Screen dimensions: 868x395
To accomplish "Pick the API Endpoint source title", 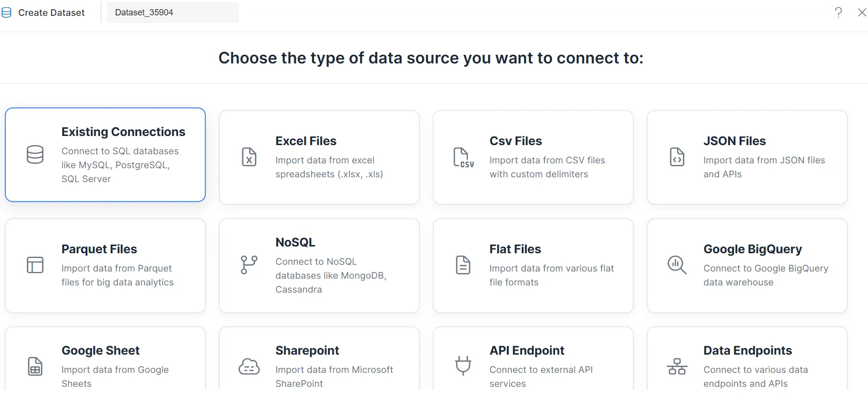I will [x=527, y=350].
